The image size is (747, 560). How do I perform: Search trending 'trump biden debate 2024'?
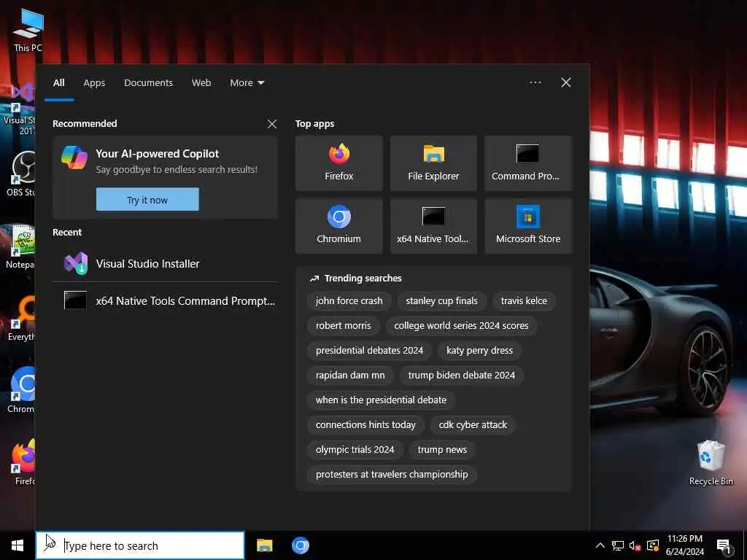point(462,376)
